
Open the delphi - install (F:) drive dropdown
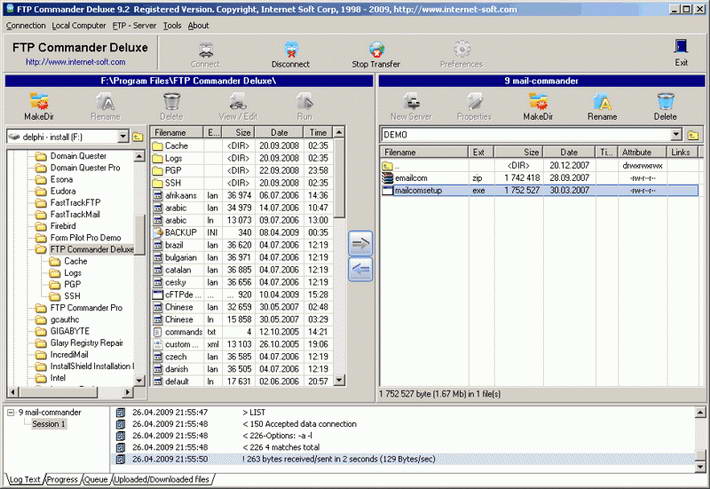[x=123, y=136]
